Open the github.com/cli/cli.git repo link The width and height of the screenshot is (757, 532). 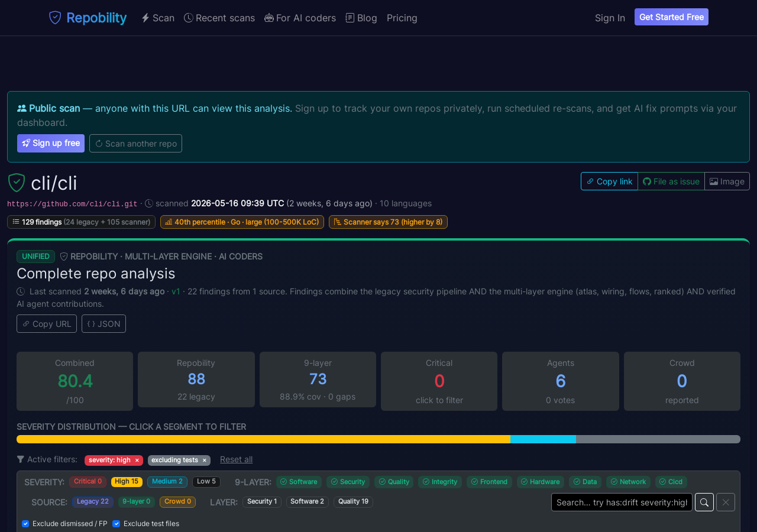pyautogui.click(x=72, y=204)
